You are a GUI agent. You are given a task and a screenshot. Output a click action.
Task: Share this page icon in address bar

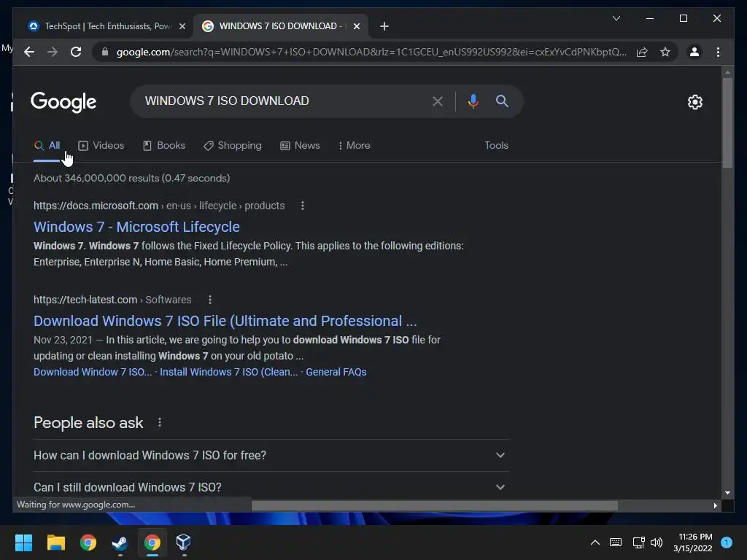[642, 52]
